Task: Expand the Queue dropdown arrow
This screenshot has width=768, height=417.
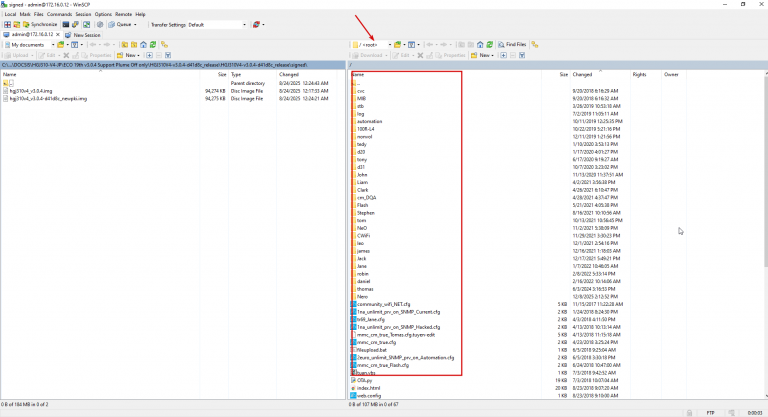Action: pos(135,25)
